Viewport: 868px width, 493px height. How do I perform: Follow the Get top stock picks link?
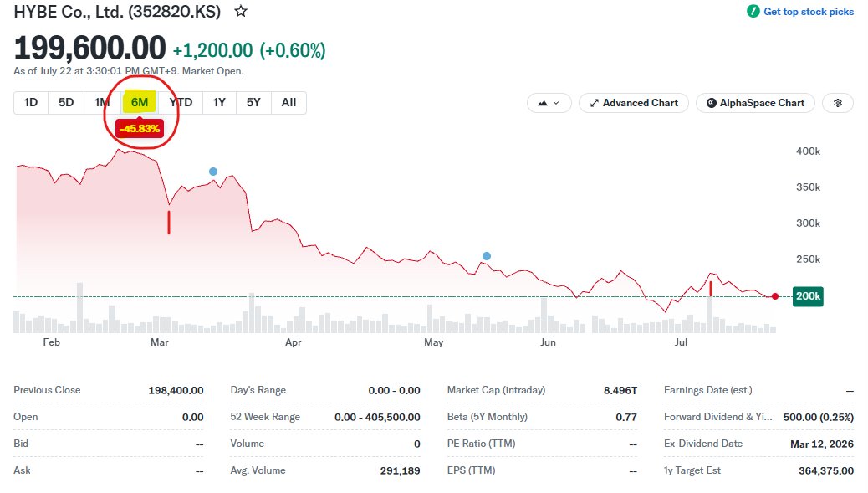point(809,11)
